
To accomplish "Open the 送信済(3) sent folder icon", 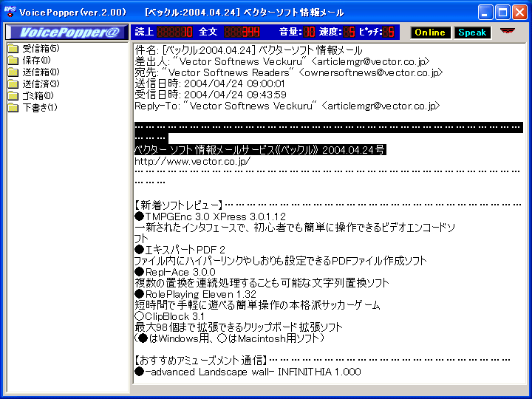I will 13,83.
